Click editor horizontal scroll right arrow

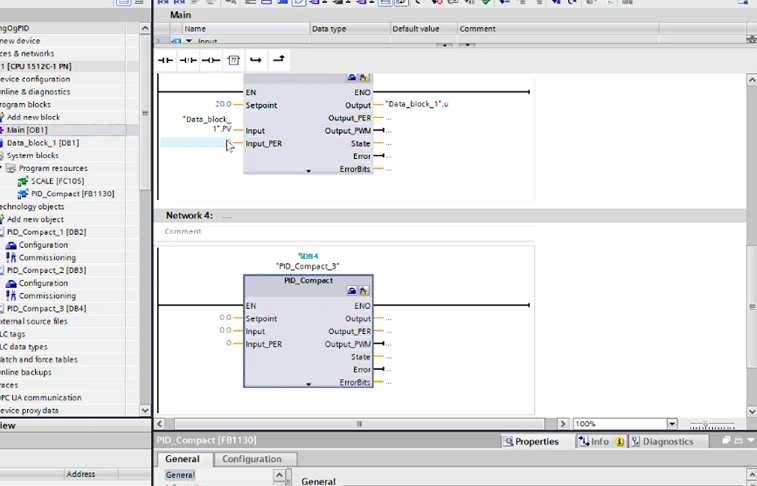[562, 424]
